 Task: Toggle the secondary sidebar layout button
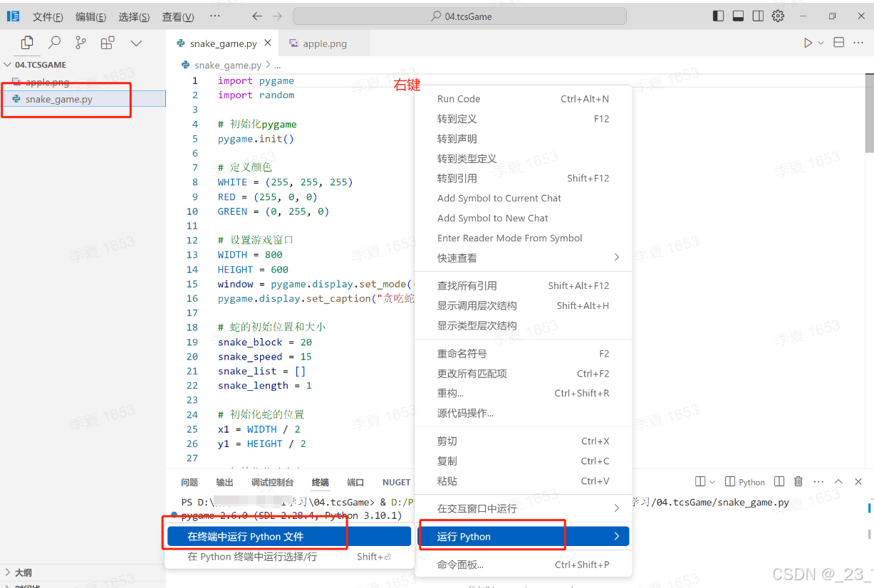click(x=758, y=16)
